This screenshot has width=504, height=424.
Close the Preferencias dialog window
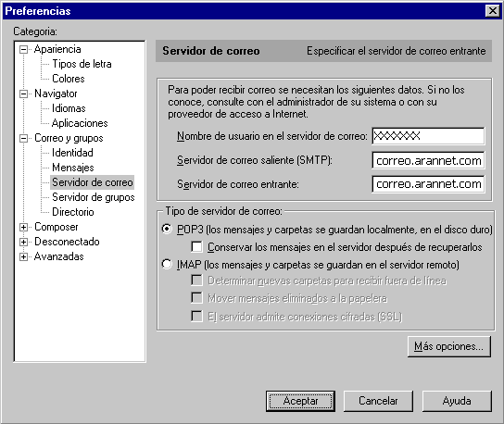493,11
